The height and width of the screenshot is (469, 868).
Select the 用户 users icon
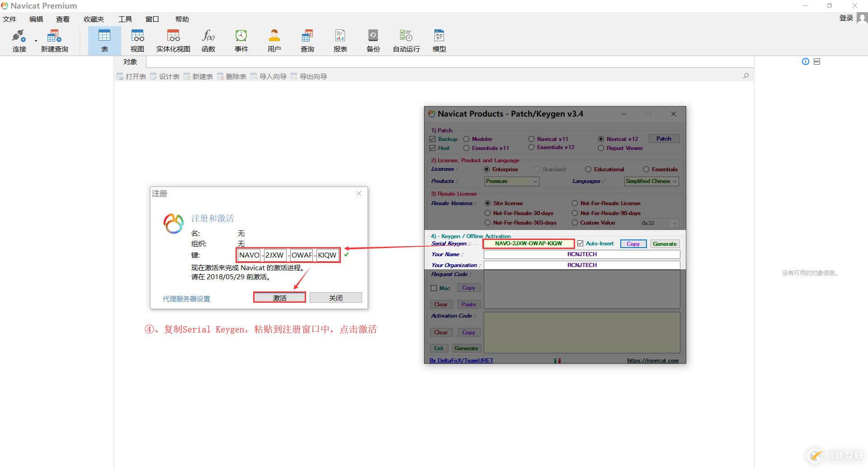point(274,41)
